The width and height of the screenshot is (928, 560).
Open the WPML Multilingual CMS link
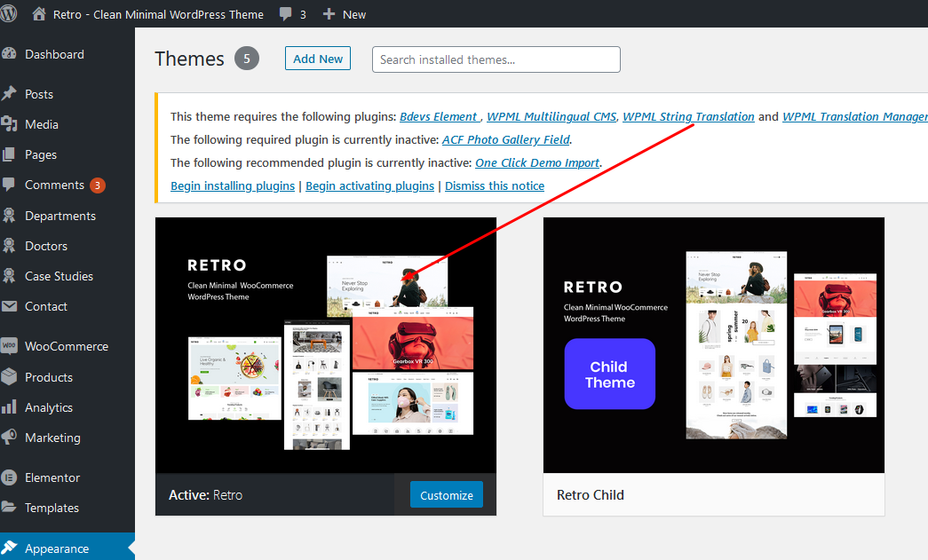pyautogui.click(x=551, y=116)
